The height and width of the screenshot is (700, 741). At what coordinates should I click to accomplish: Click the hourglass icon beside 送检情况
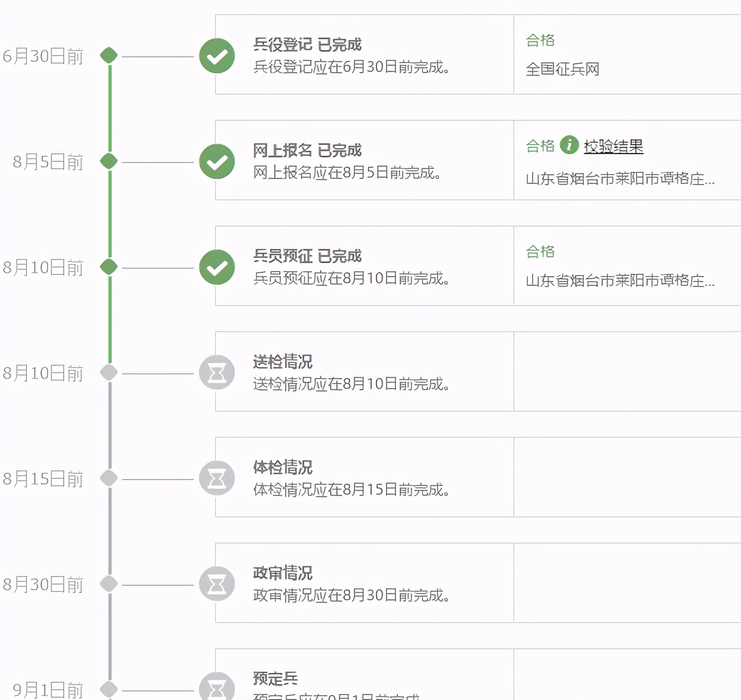coord(217,373)
